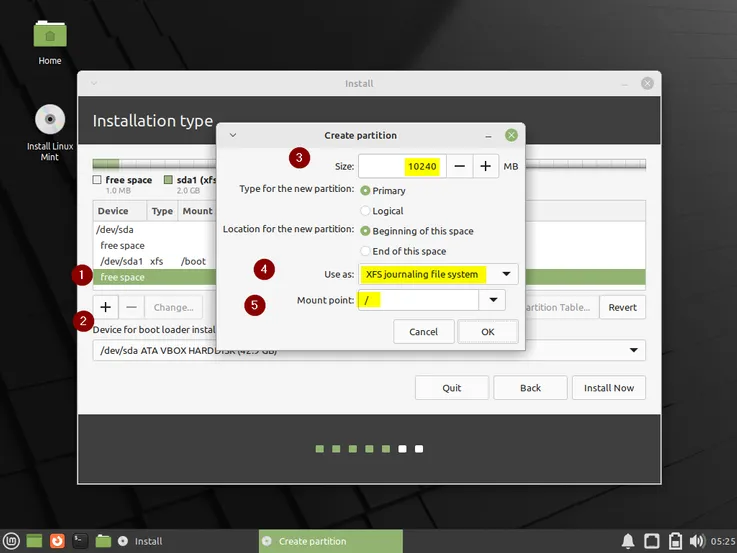Click the Change... button

pos(173,307)
